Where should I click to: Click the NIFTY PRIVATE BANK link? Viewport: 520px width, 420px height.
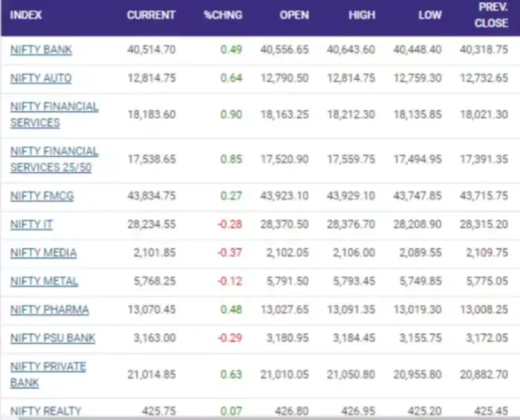click(48, 374)
